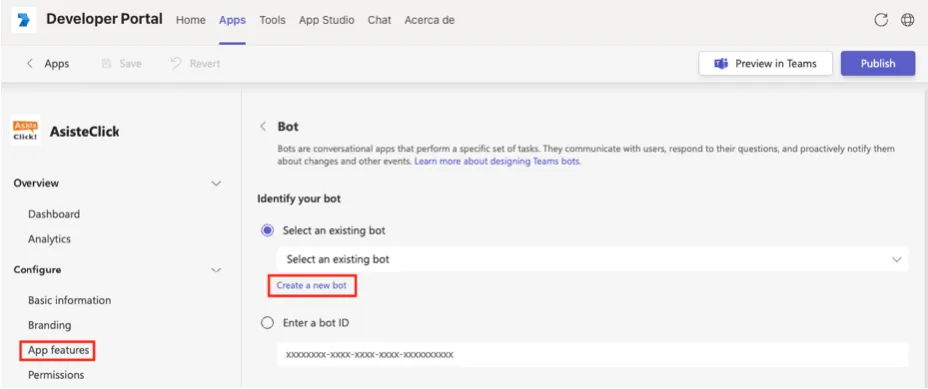Select the 'Enter a bot ID' radio button
Image resolution: width=928 pixels, height=389 pixels.
268,323
